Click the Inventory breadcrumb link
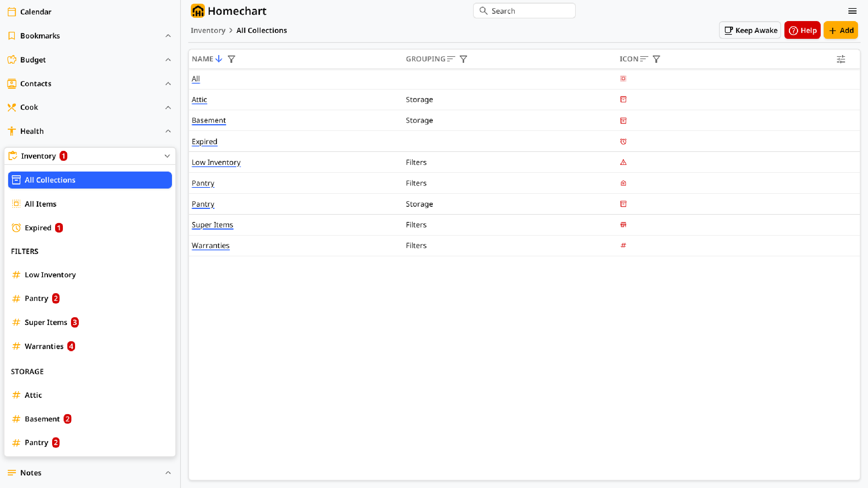The width and height of the screenshot is (868, 488). point(208,30)
